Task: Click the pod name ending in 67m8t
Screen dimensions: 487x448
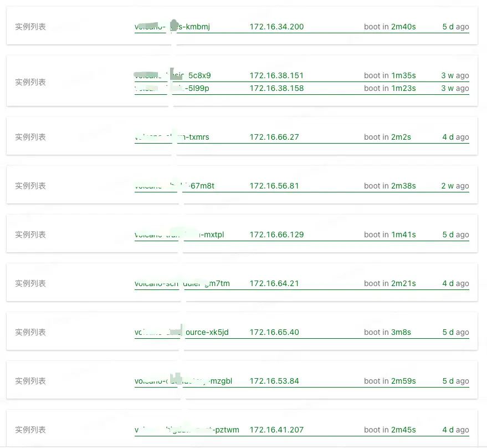Action: tap(175, 186)
